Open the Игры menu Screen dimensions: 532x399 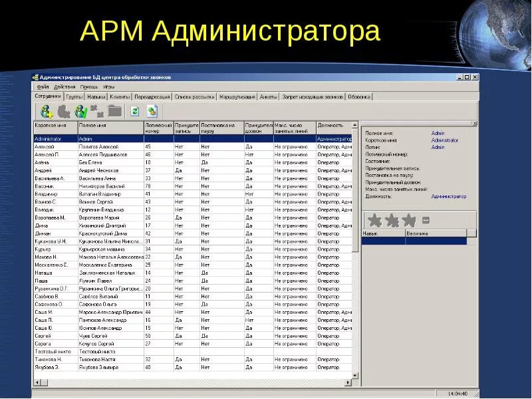(x=109, y=87)
